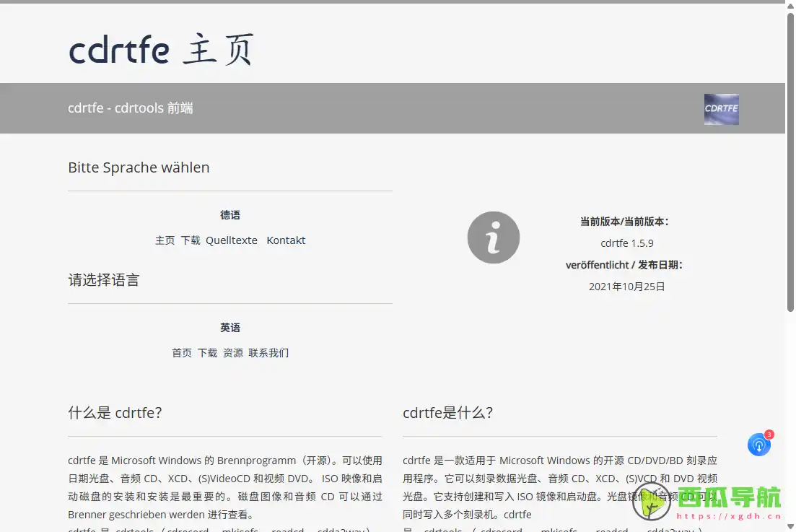Open the 资源 link
Viewport: 796px width, 532px height.
pos(233,353)
